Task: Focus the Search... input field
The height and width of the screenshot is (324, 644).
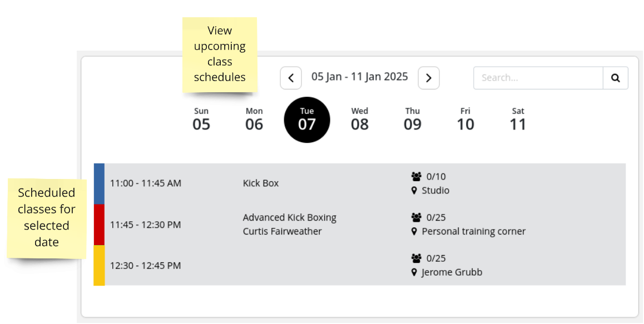Action: coord(538,78)
